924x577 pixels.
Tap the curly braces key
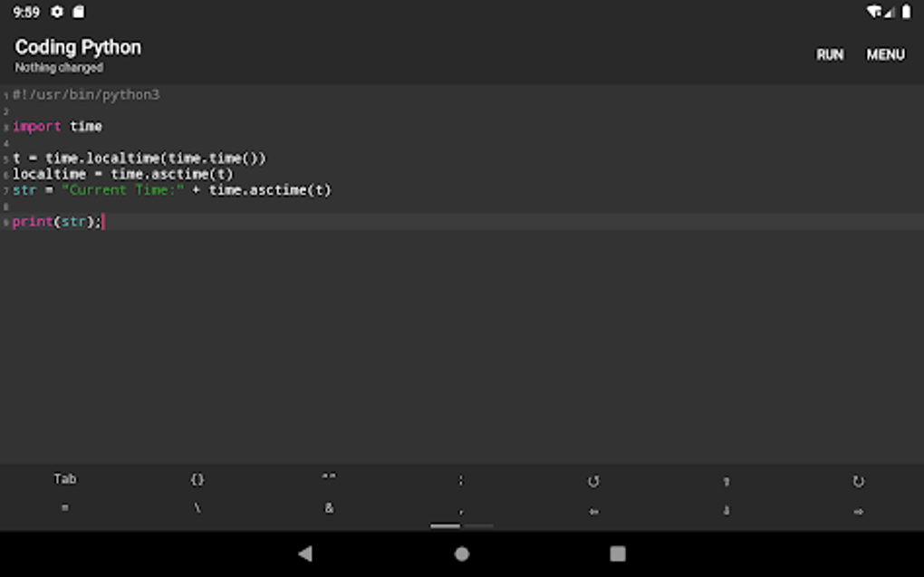[197, 479]
